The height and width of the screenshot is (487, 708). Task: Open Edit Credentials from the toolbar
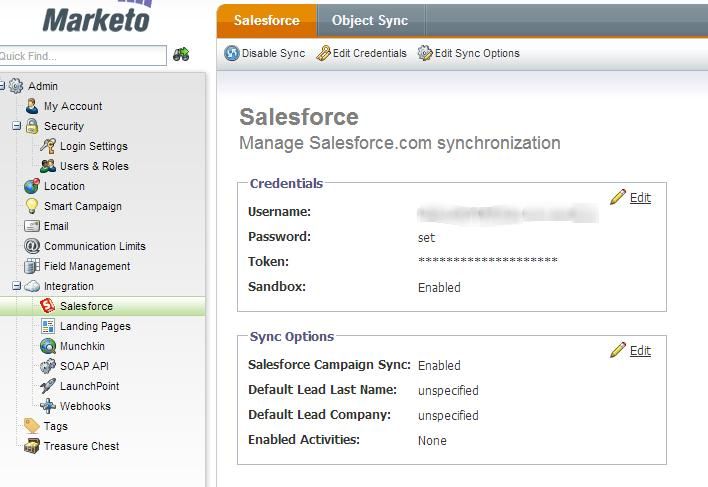362,53
